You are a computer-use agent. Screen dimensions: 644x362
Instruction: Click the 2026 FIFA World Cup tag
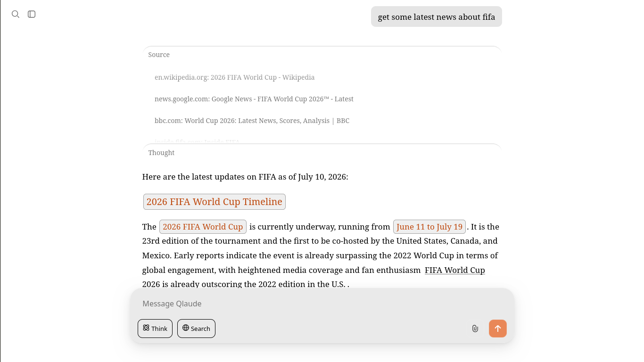tap(203, 227)
